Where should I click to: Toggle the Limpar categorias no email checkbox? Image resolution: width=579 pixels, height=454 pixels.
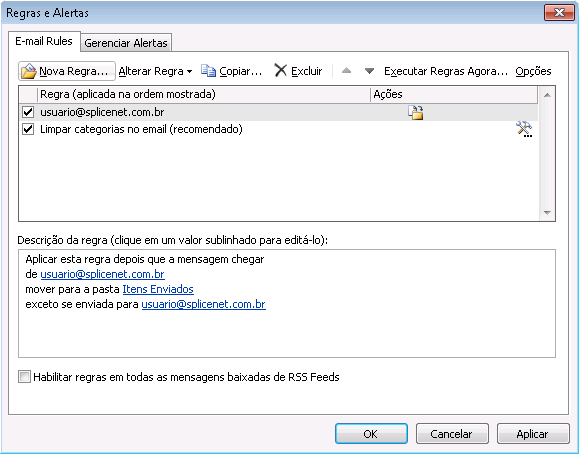pos(28,129)
